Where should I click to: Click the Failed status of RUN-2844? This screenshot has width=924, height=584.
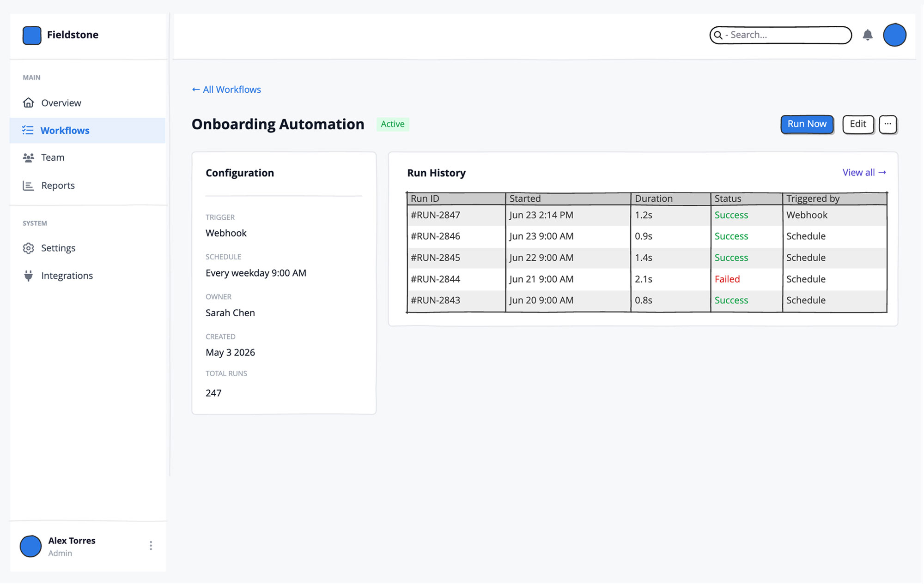(727, 279)
